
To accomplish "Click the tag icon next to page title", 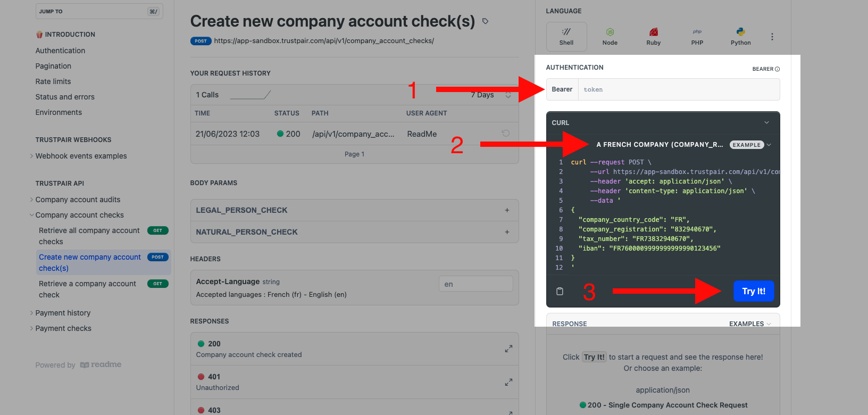I will point(485,21).
